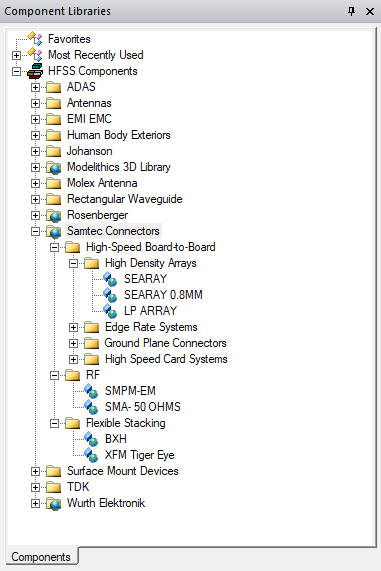Expand the ADAS folder
The height and width of the screenshot is (571, 381).
[x=35, y=87]
